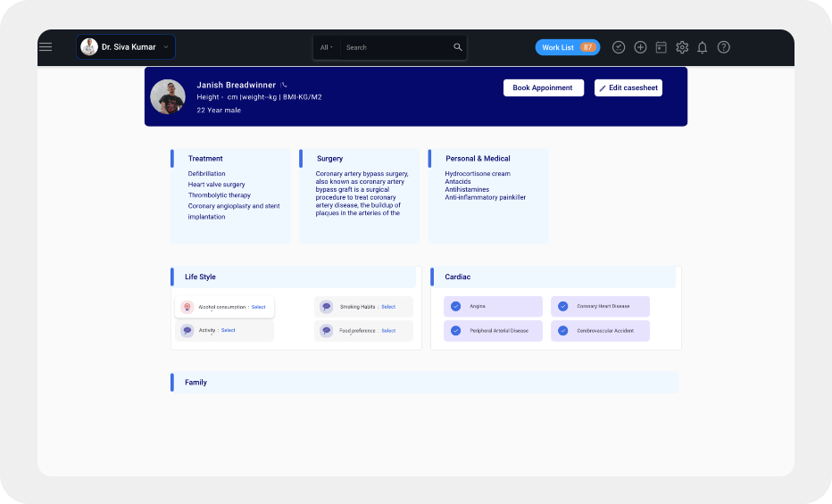This screenshot has width=832, height=504.
Task: Click the checkmark tasks icon in header
Action: click(x=619, y=47)
